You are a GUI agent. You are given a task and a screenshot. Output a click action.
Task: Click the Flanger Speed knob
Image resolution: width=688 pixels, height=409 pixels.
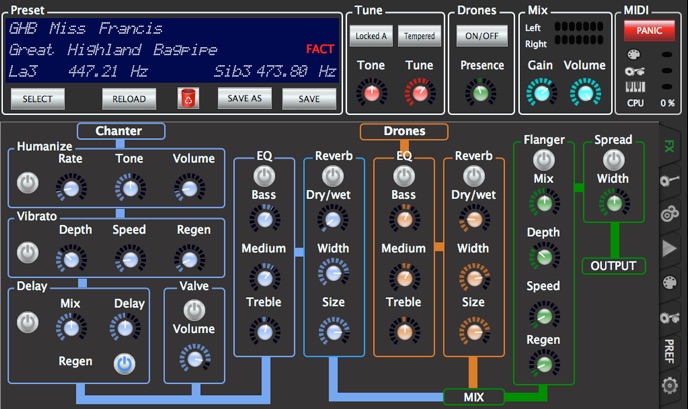click(544, 315)
